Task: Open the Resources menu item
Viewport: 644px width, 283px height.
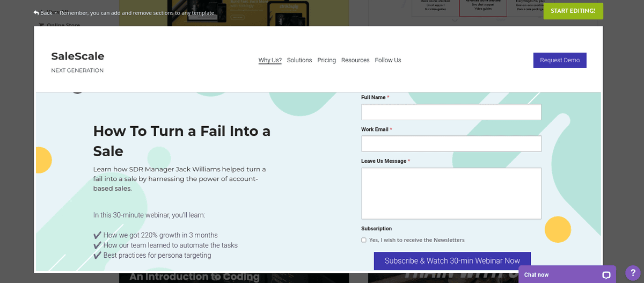Action: point(355,60)
